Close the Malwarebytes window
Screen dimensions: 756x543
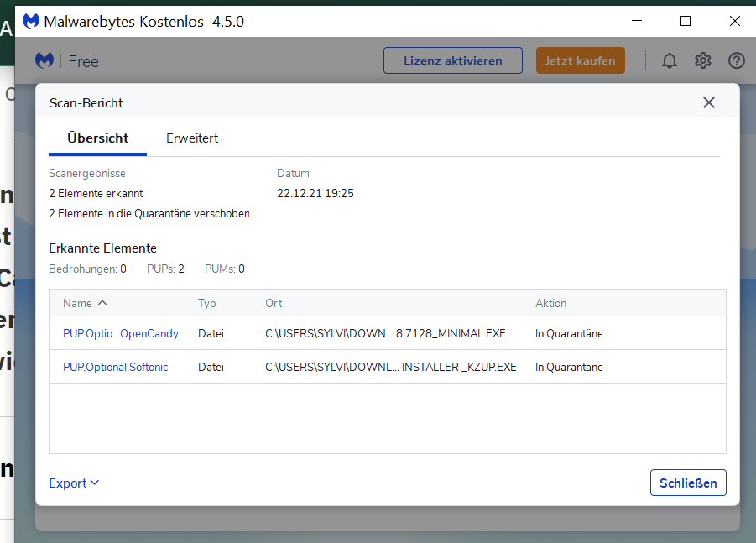coord(735,21)
